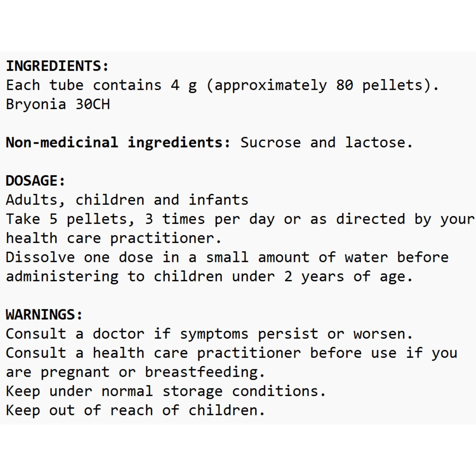
Task: Click the administering to children under 2 line
Action: pyautogui.click(x=209, y=277)
